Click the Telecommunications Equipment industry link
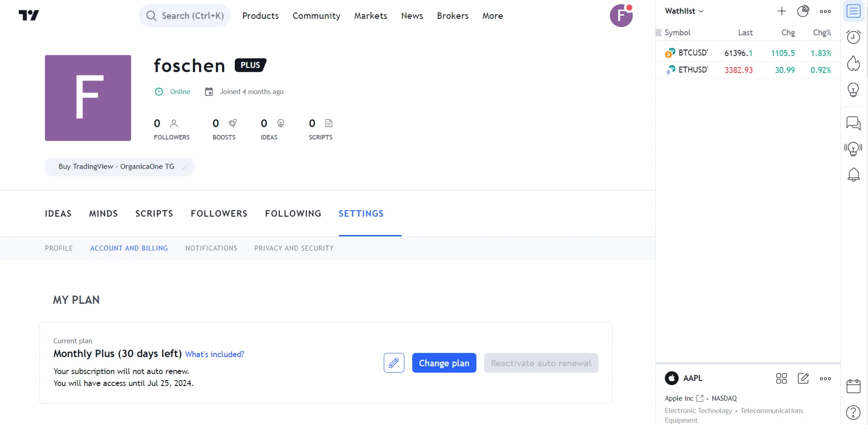This screenshot has height=425, width=868. tap(734, 415)
